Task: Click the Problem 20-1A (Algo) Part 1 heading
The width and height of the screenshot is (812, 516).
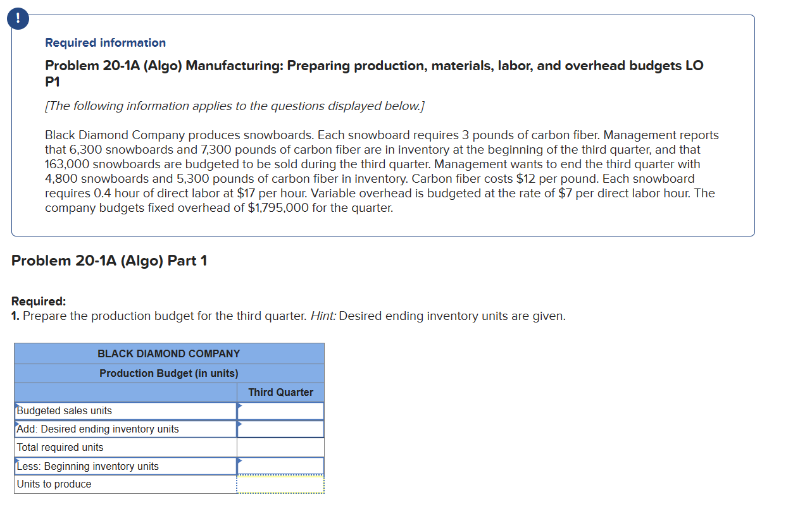Action: coord(109,260)
